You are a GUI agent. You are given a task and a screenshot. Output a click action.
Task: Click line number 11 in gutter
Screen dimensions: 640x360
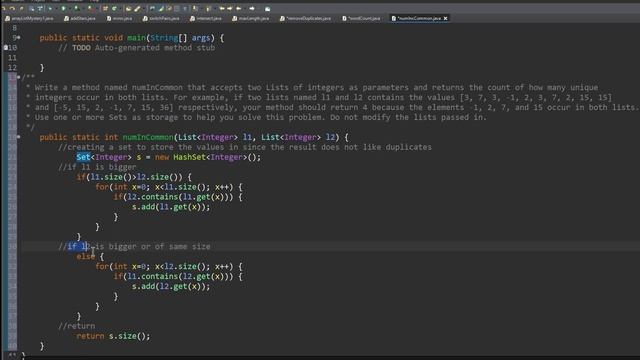pos(12,58)
